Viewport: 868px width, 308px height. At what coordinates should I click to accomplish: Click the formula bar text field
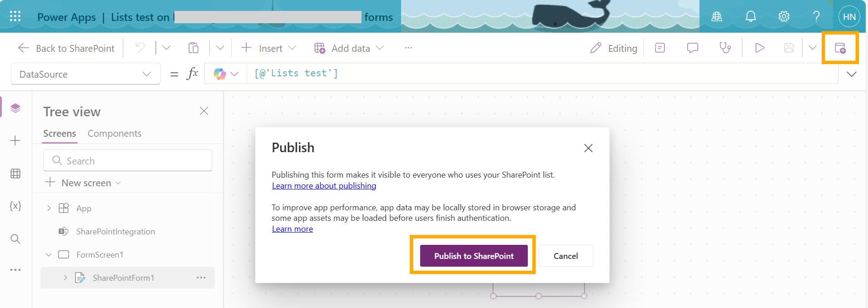click(542, 74)
